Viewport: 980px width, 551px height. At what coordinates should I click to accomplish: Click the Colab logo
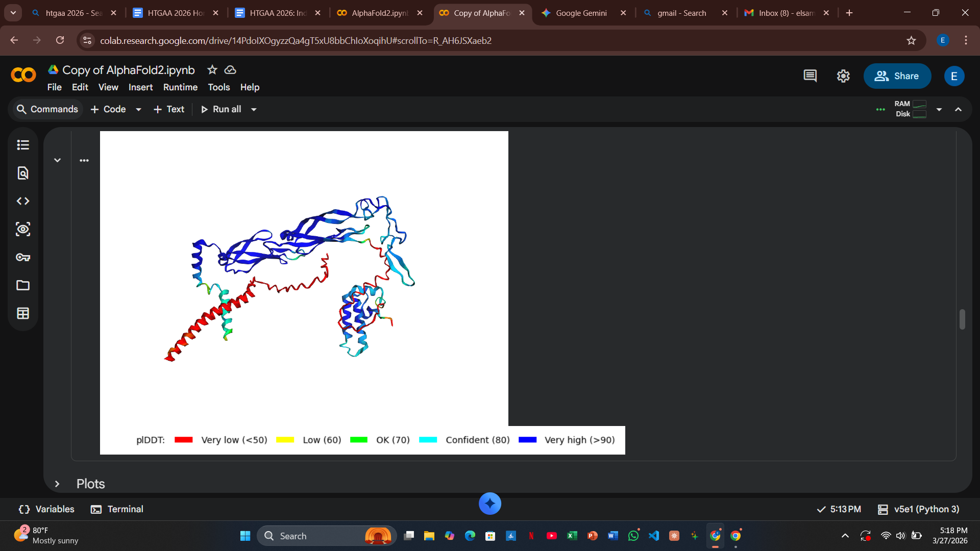pyautogui.click(x=23, y=76)
